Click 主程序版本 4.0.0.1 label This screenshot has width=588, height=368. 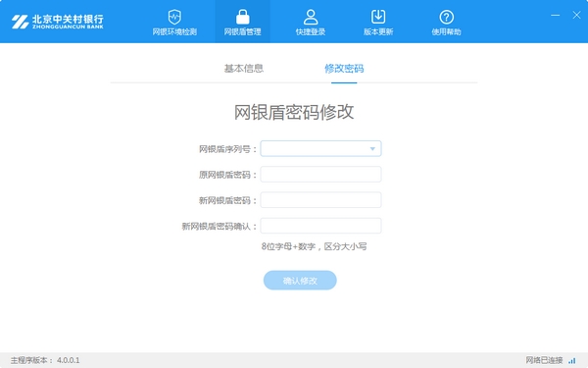[45, 360]
